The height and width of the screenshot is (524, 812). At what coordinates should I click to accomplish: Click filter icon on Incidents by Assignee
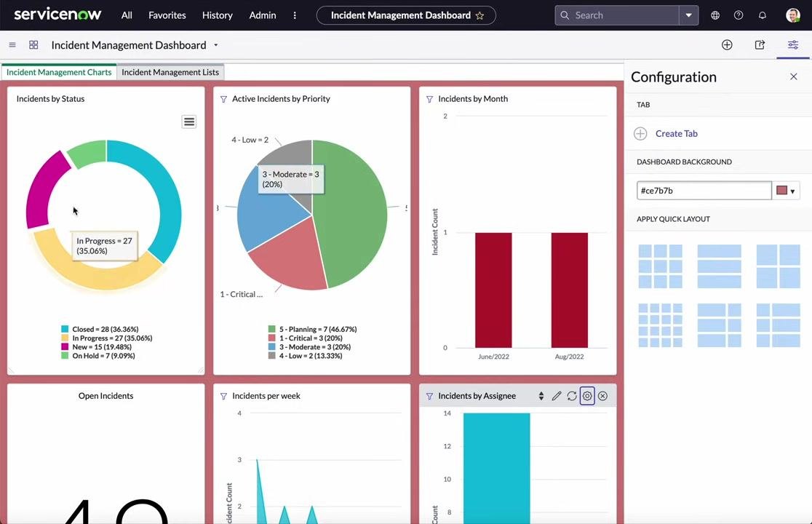430,396
